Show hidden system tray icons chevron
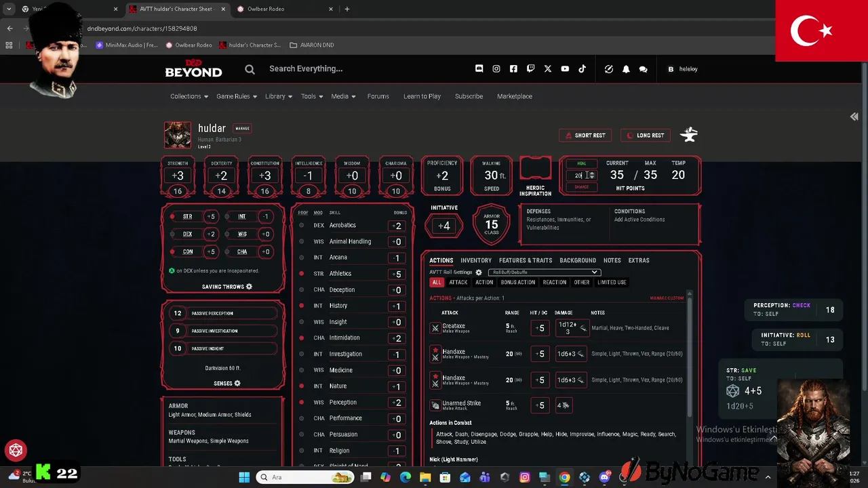 coord(768,477)
